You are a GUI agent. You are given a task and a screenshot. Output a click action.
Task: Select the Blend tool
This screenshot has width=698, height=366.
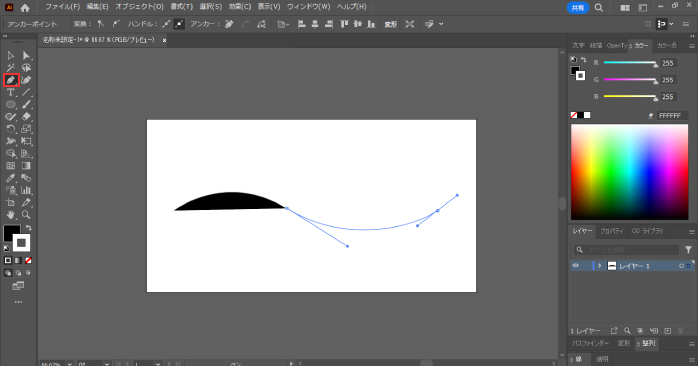pos(26,178)
